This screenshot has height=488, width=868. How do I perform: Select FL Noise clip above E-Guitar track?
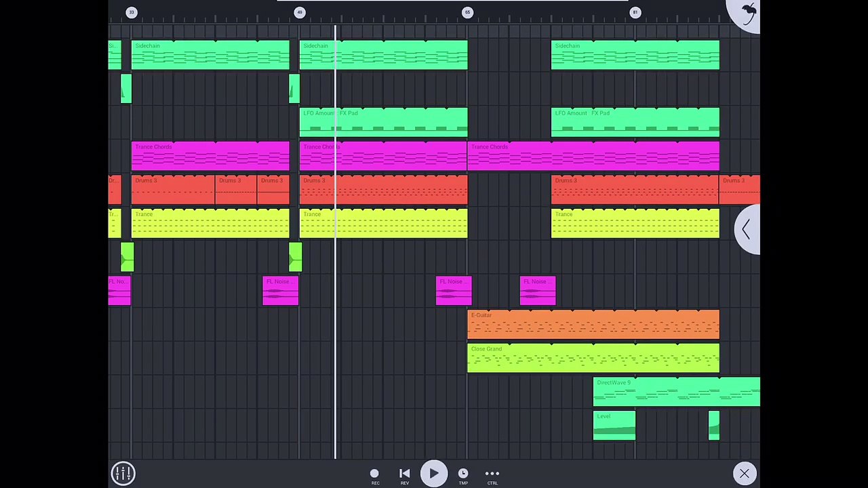538,291
